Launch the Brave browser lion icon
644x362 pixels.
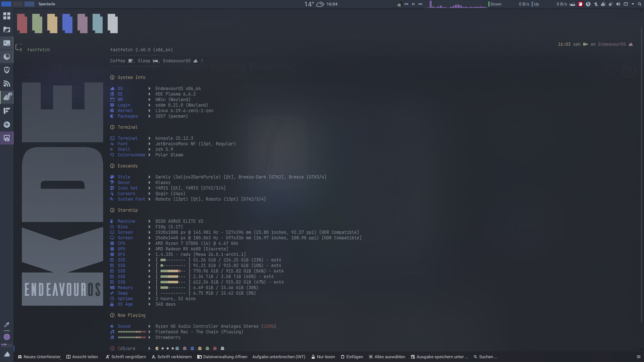[7, 70]
